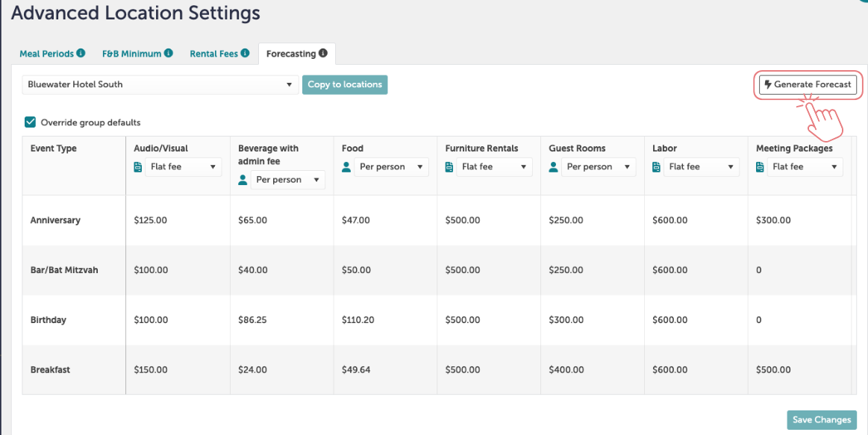
Task: Toggle Override group defaults checkbox
Action: coord(31,122)
